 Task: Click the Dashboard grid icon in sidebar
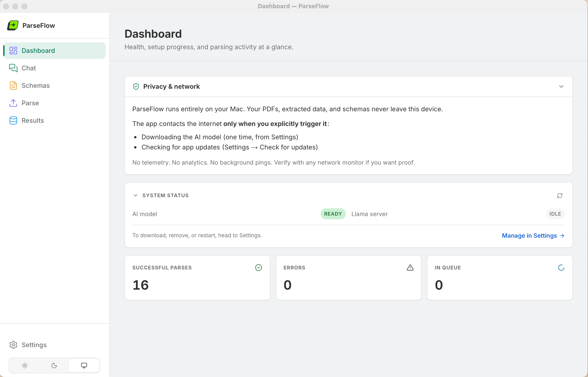point(13,50)
